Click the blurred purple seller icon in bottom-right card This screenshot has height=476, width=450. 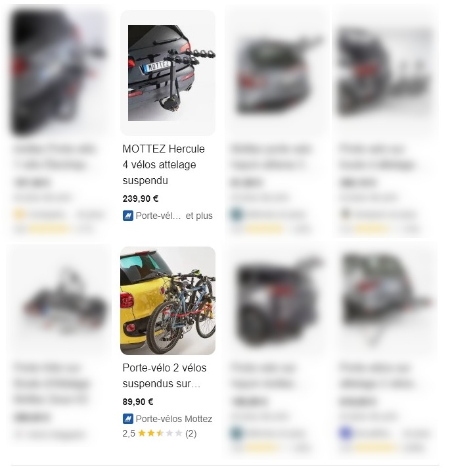[346, 433]
